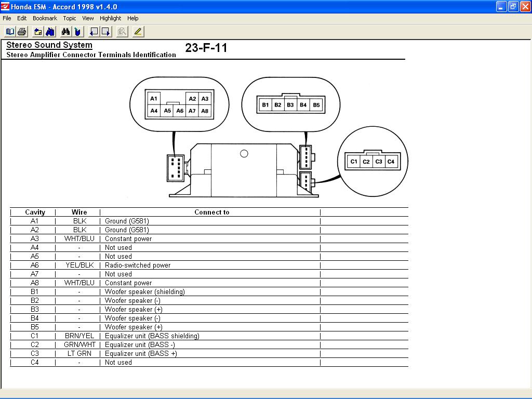Click the folder back-arrow icon

coord(38,32)
